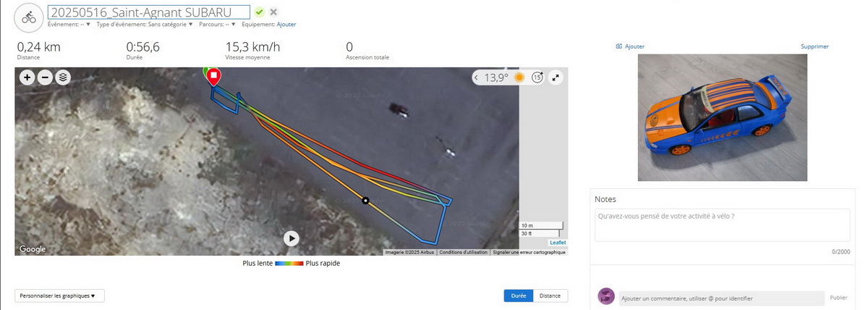Click the sunny weather icon
This screenshot has width=868, height=310.
(x=519, y=77)
